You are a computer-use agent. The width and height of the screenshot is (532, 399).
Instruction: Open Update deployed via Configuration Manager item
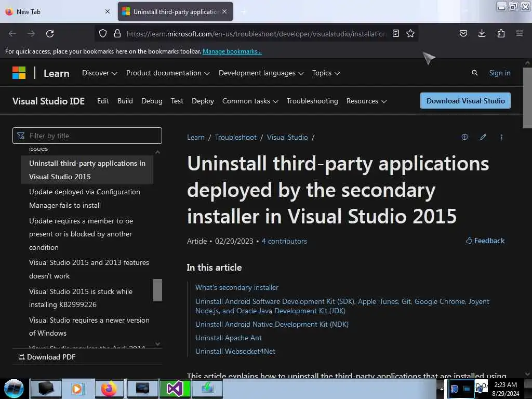click(x=85, y=198)
